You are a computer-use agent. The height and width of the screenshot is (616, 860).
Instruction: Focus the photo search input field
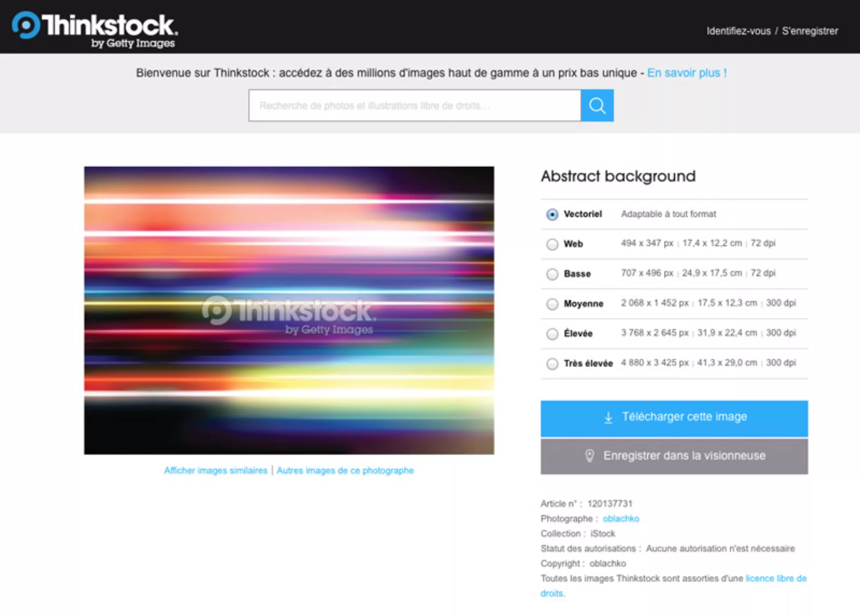pyautogui.click(x=414, y=106)
